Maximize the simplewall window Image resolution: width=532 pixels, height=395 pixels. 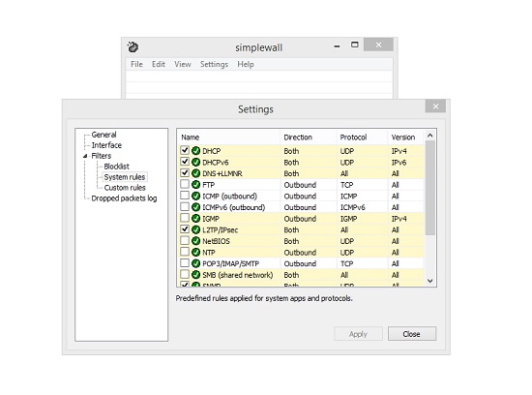[x=355, y=45]
